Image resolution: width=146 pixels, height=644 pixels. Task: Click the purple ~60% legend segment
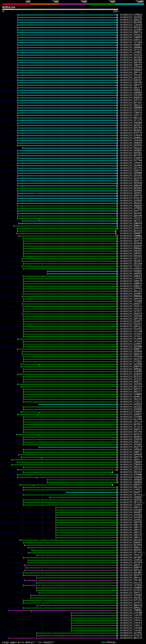click(73, 4)
